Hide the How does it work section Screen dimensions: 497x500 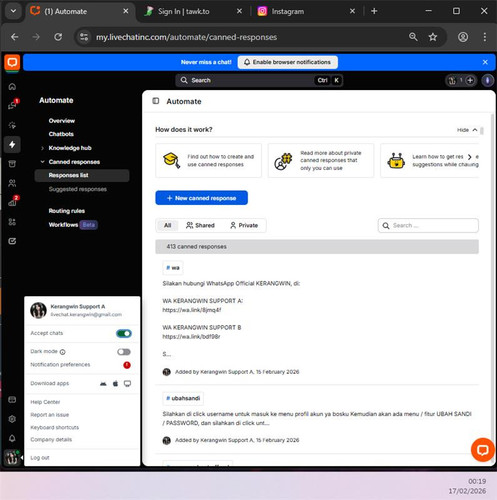(467, 130)
